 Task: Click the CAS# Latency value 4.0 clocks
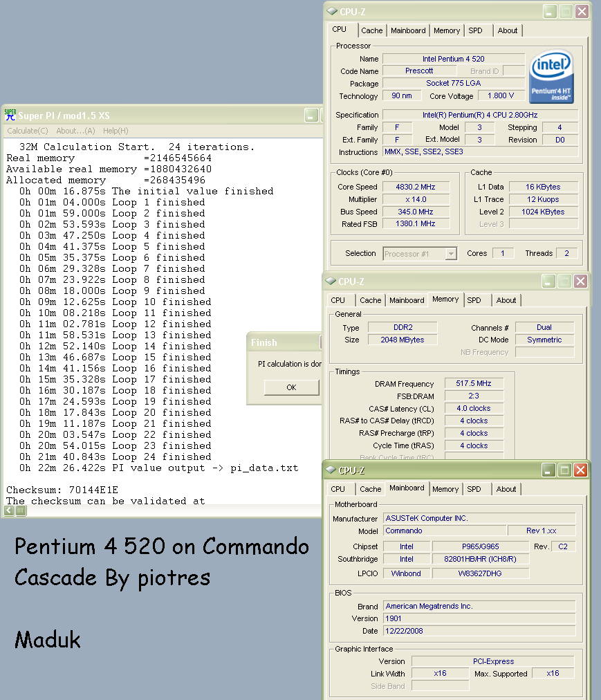click(474, 408)
